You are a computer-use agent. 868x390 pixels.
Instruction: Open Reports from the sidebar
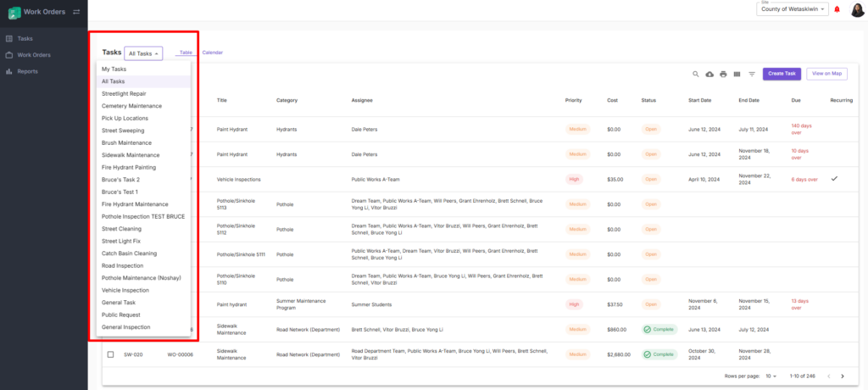coord(27,71)
